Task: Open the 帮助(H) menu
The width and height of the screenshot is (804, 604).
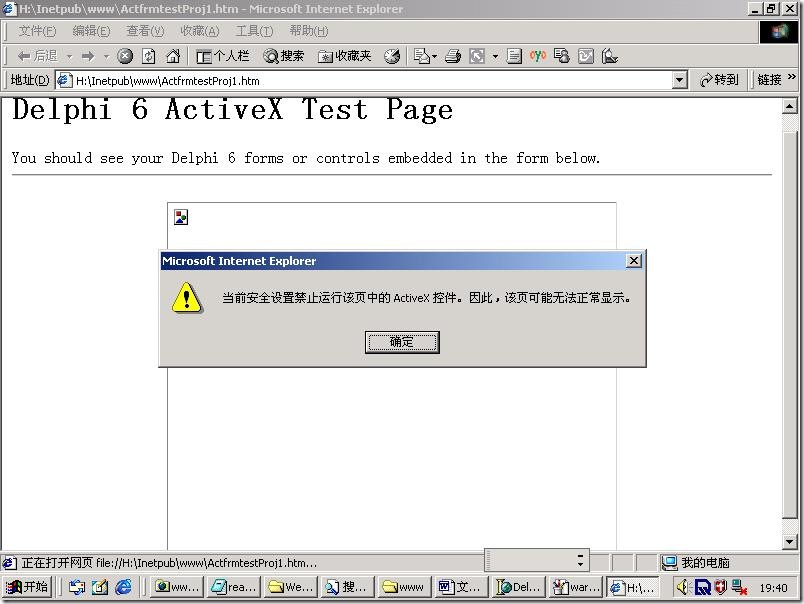Action: point(309,31)
